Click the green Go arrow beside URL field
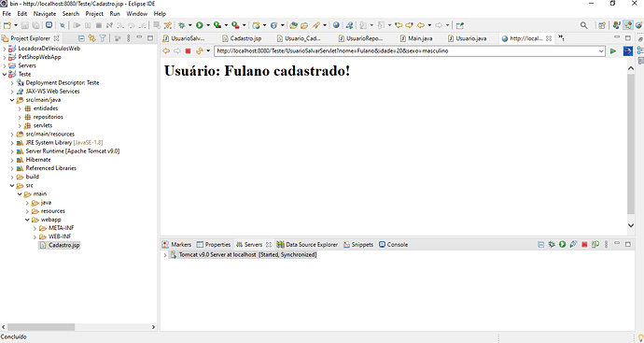644x343 pixels. [x=613, y=51]
